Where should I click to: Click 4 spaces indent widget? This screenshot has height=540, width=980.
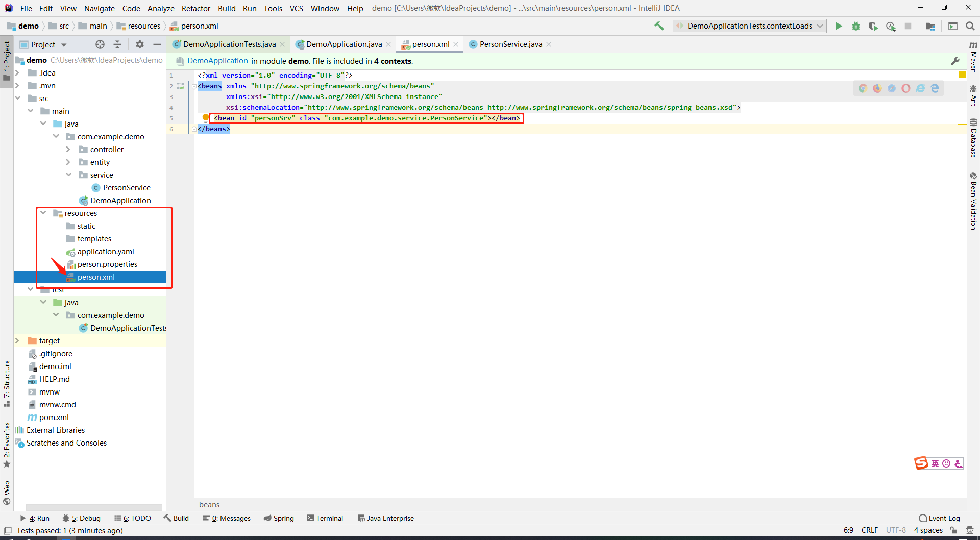(928, 531)
